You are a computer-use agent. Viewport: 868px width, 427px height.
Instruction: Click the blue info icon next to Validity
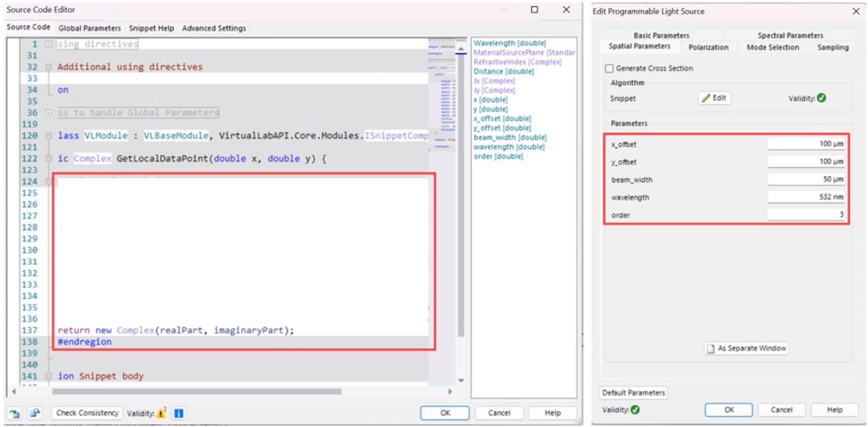(179, 413)
